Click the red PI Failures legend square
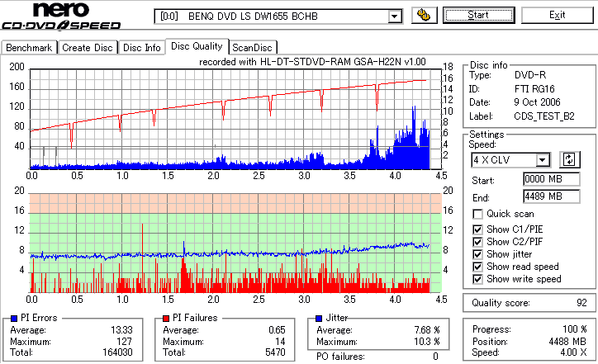 pos(166,318)
